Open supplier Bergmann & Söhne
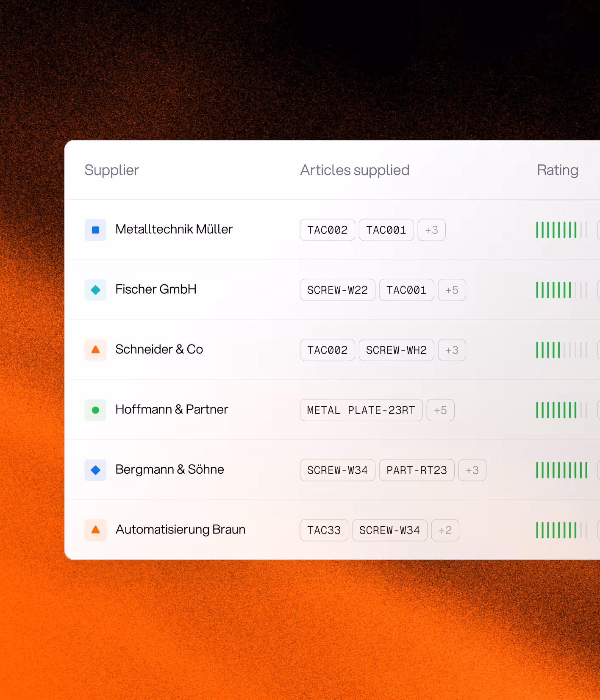Screen dimensions: 600x700 tap(169, 469)
